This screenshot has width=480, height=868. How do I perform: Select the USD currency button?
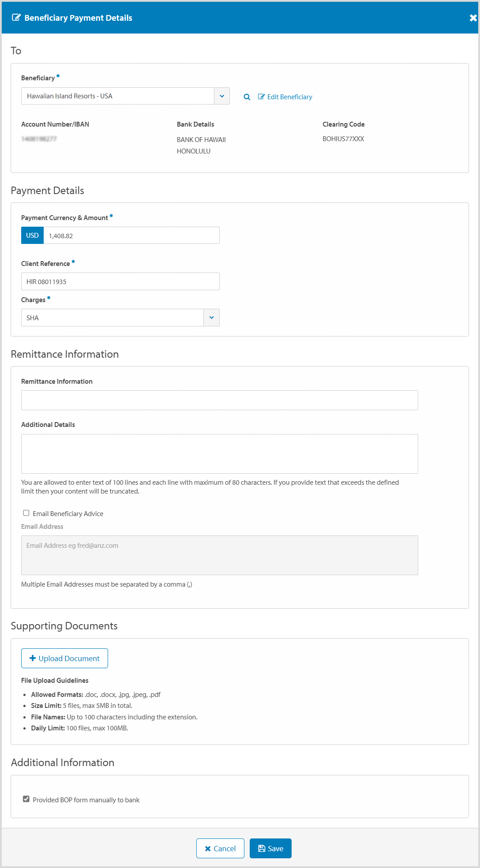coord(32,236)
